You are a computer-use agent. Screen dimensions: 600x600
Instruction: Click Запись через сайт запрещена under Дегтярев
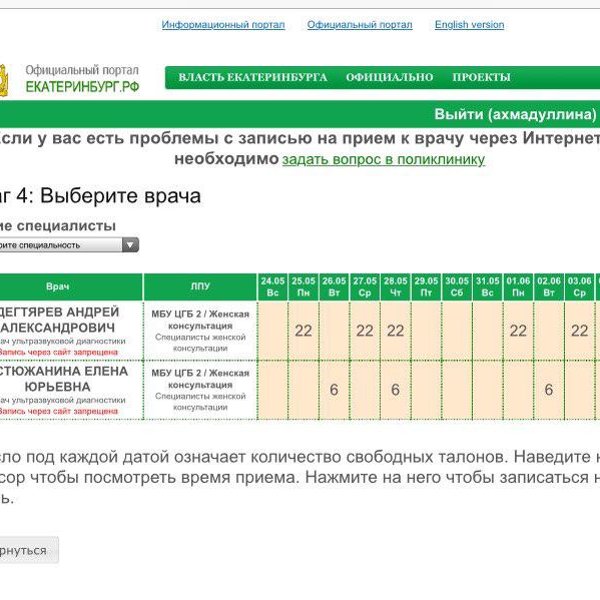pos(57,352)
